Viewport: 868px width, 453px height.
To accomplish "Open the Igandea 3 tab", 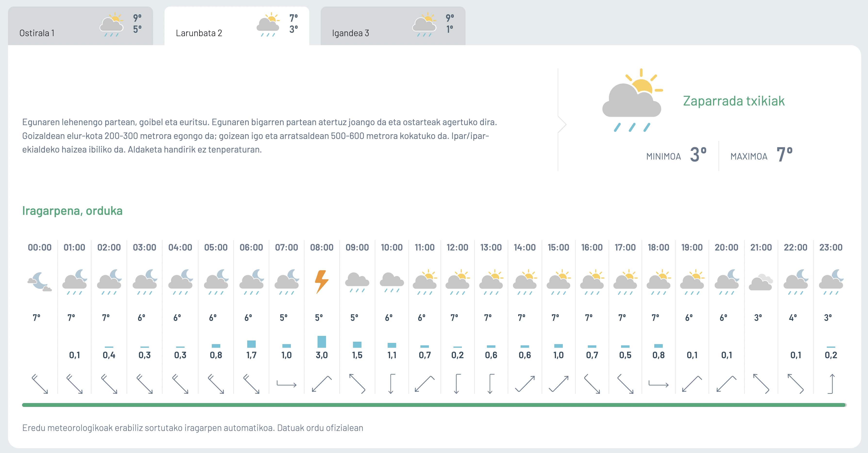I will 393,26.
